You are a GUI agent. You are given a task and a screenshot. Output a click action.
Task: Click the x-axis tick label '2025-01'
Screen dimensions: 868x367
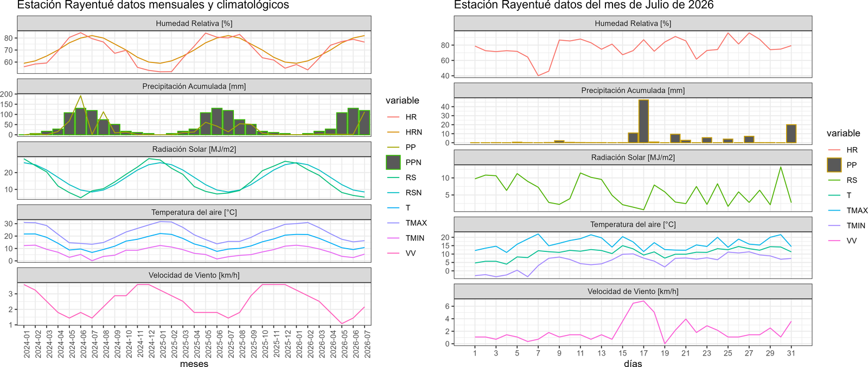pyautogui.click(x=163, y=343)
